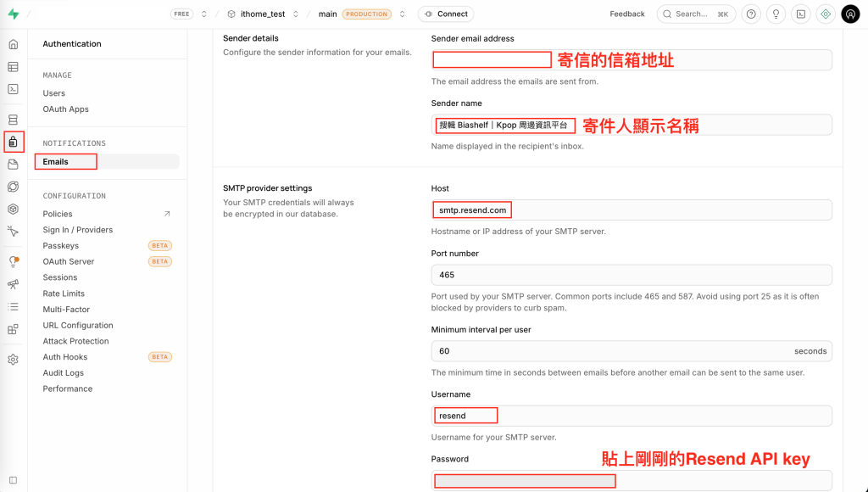The image size is (868, 492).
Task: Open the user avatar menu
Action: [x=850, y=14]
